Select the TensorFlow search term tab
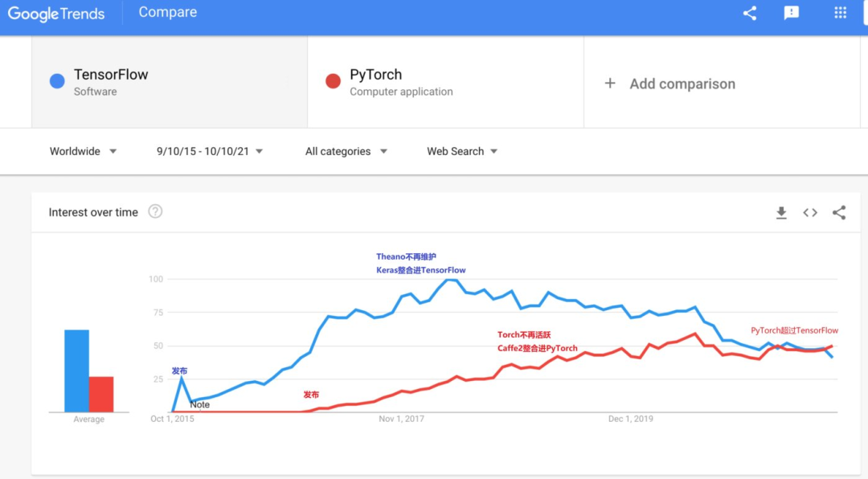Screen dimensions: 868x479 tap(169, 82)
